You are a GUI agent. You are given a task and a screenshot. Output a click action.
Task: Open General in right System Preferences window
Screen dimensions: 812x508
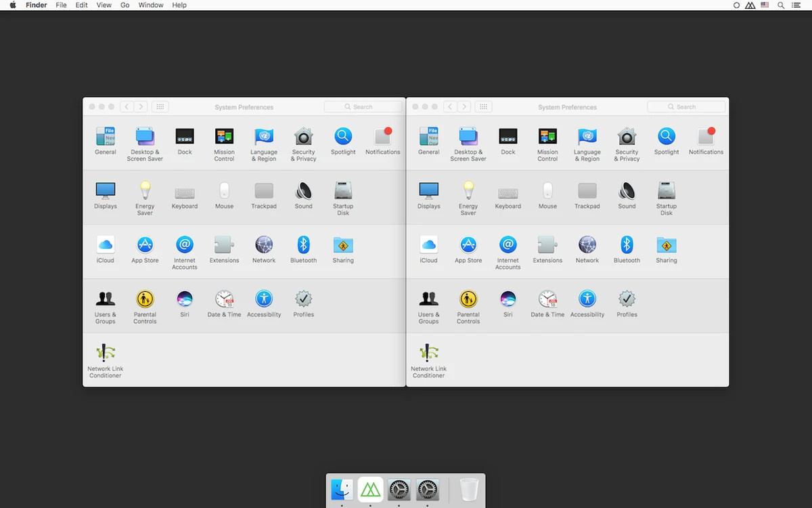[429, 141]
